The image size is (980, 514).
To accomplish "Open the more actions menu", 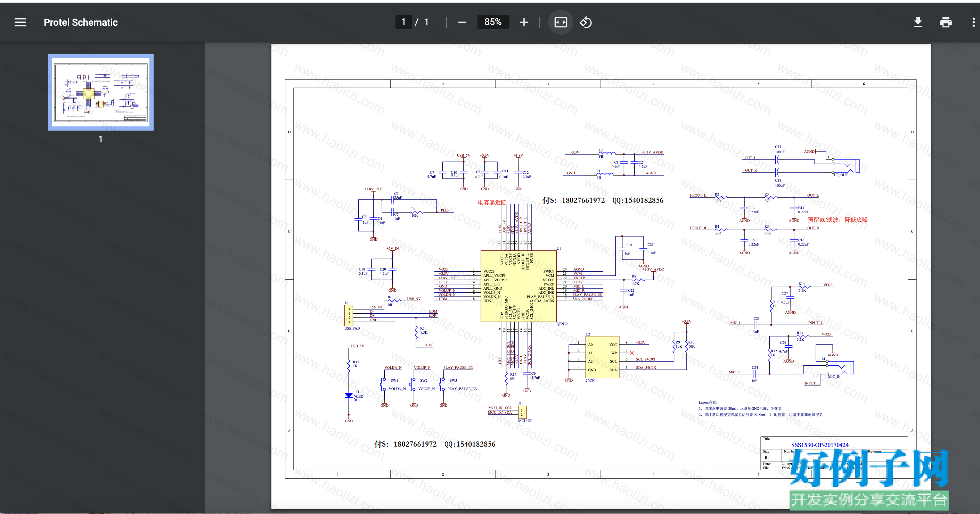I will click(x=973, y=23).
